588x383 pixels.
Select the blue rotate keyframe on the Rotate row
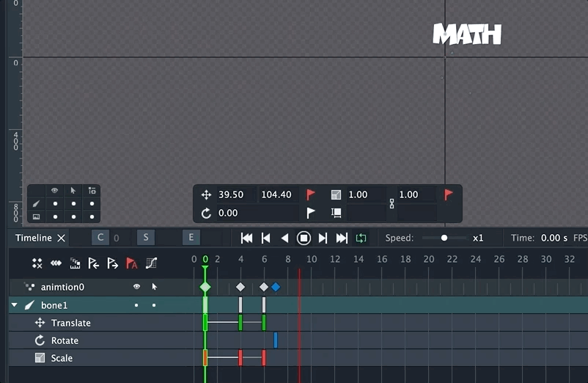tap(276, 340)
